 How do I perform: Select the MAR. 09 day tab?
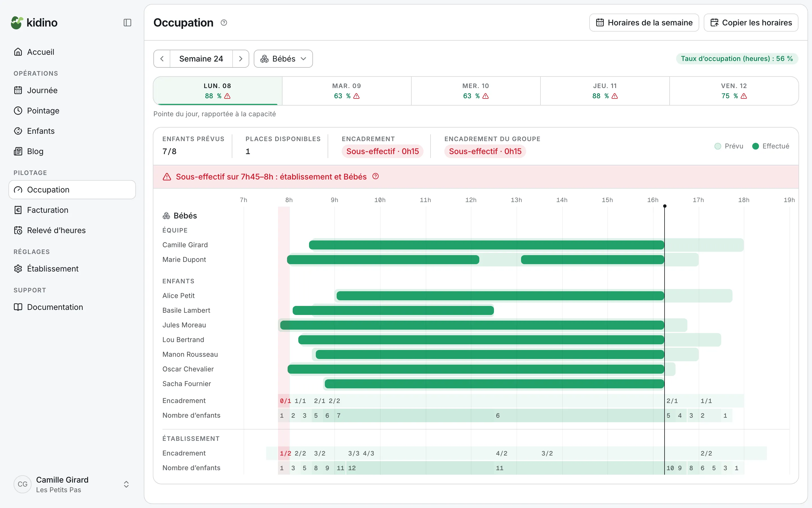(x=347, y=91)
